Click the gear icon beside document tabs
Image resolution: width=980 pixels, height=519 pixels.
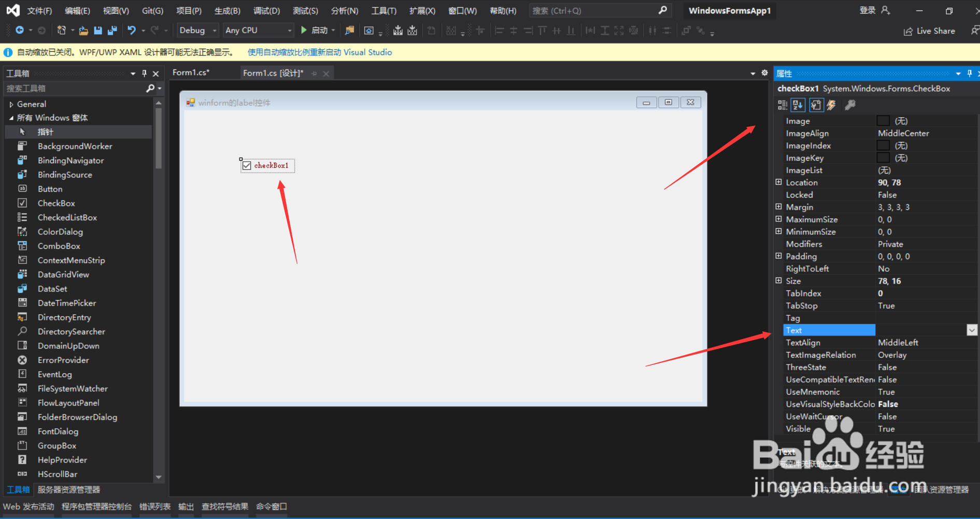pyautogui.click(x=764, y=73)
